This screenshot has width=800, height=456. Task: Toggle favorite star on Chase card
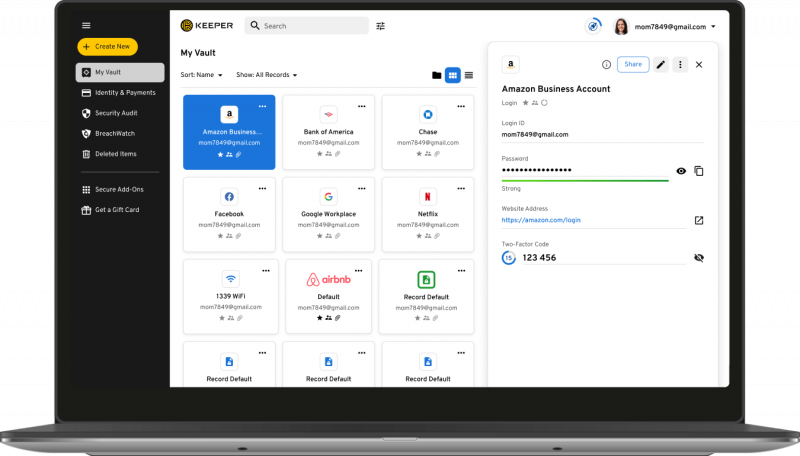coord(419,154)
